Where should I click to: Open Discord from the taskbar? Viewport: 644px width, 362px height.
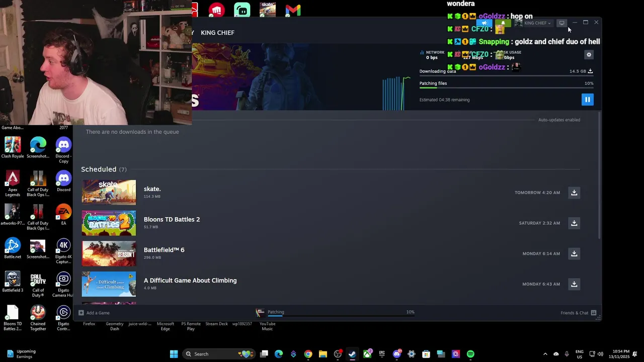pyautogui.click(x=396, y=354)
